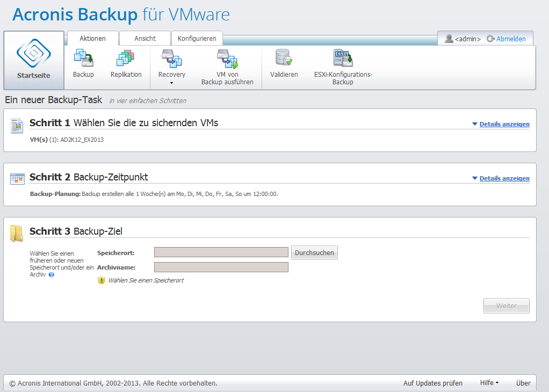Click the Acronis Backup für VMware title

coord(121,14)
